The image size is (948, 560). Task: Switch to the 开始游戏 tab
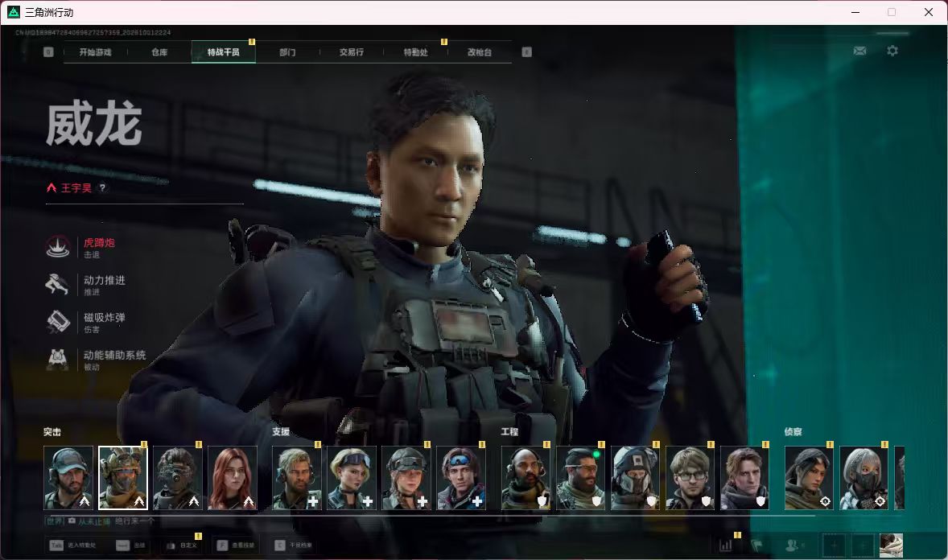pos(96,52)
